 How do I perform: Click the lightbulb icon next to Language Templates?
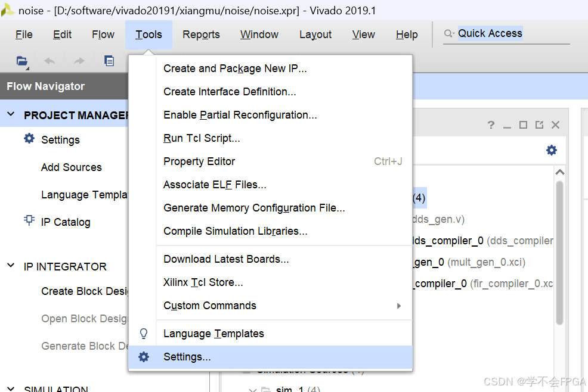click(144, 334)
